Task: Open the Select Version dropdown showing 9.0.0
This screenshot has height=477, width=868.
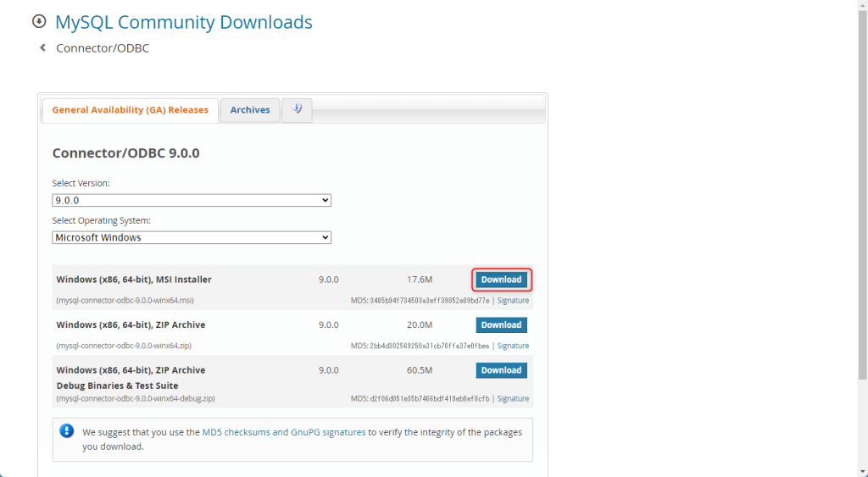Action: click(192, 200)
